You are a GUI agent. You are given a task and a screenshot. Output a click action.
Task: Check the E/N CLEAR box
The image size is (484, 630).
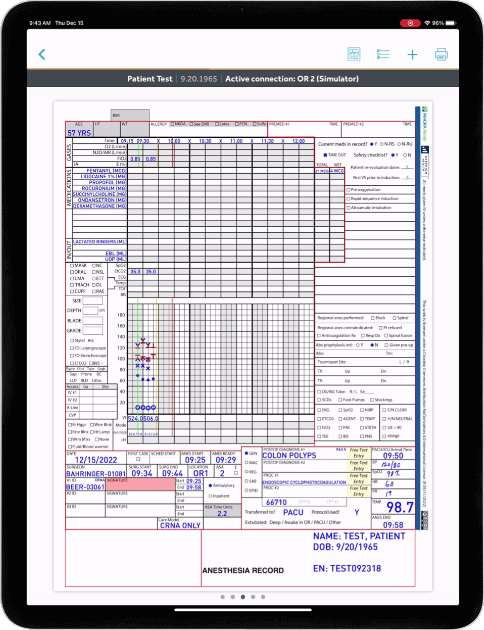click(384, 410)
